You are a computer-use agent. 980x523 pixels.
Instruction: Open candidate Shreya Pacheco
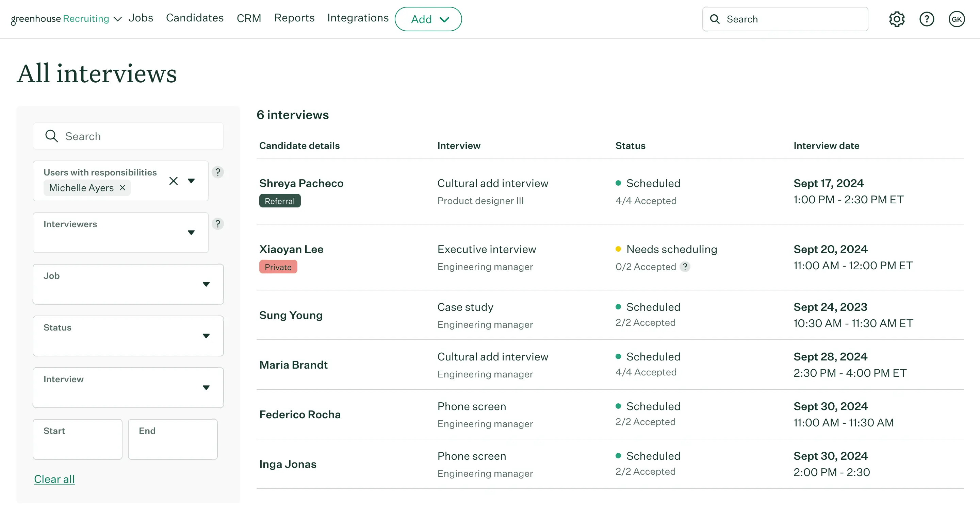[301, 183]
